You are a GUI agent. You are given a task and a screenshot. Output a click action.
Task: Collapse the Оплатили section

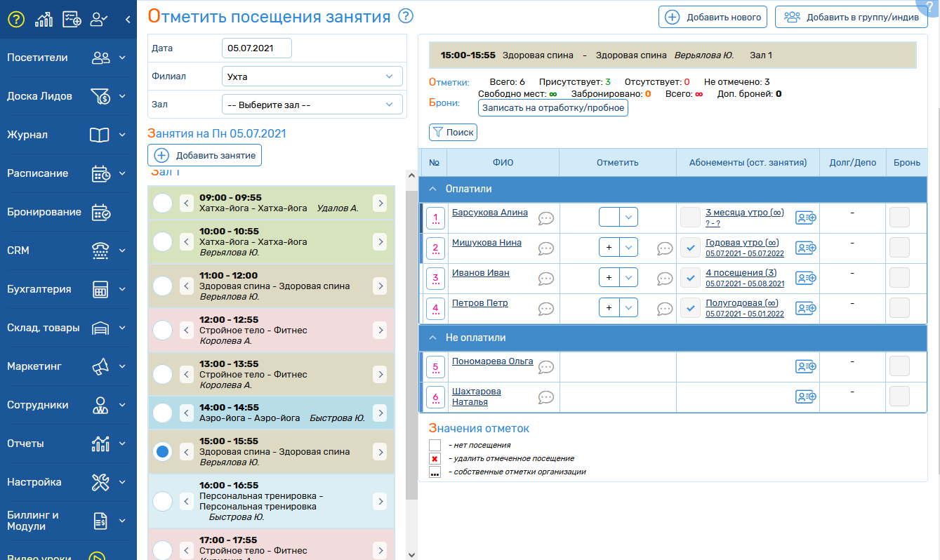click(433, 189)
